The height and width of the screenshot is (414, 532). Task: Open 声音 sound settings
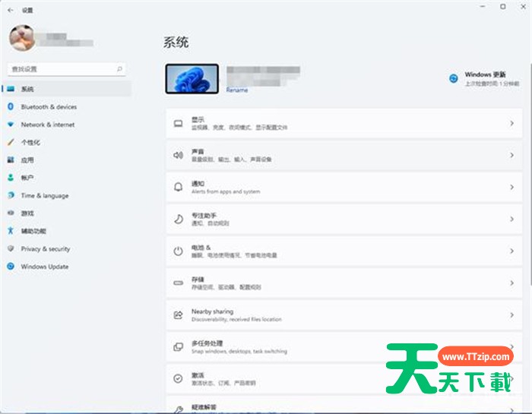coord(344,155)
